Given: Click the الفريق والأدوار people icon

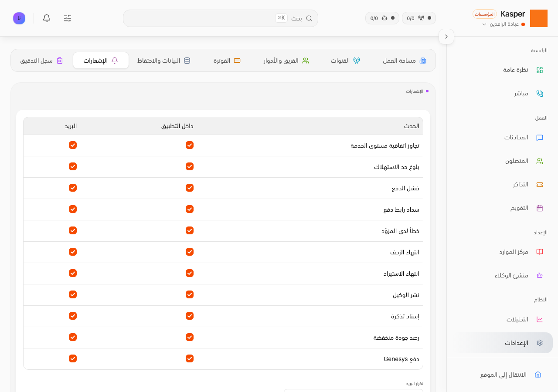Looking at the screenshot, I should (306, 61).
